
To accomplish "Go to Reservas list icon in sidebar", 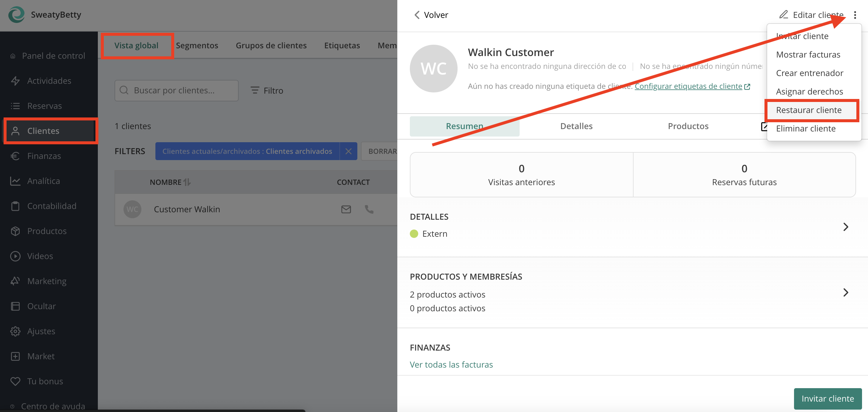I will (15, 106).
